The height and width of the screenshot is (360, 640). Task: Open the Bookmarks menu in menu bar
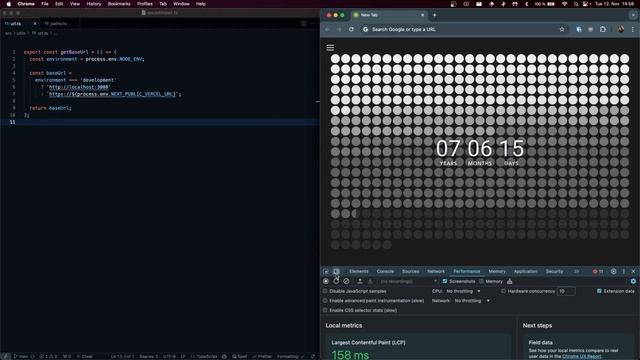click(119, 4)
